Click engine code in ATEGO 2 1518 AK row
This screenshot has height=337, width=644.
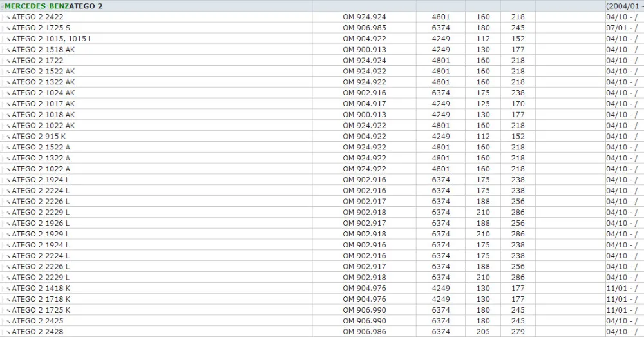pos(365,50)
